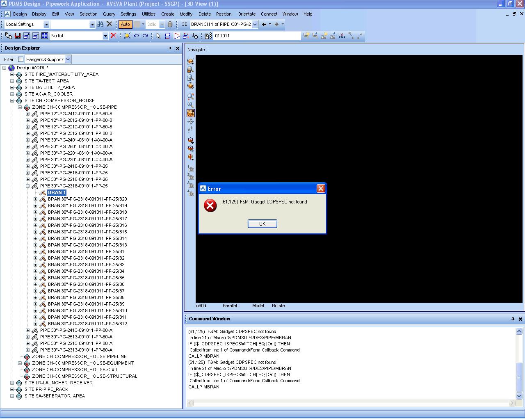Image resolution: width=525 pixels, height=420 pixels.
Task: Expand SITE FIRE_WATER&UTILITY_AREA node
Action: click(12, 74)
